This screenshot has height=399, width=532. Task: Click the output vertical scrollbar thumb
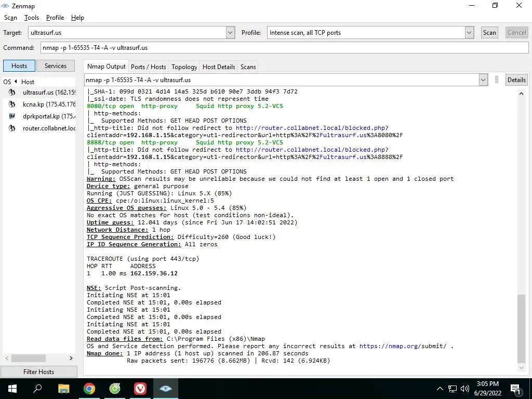pyautogui.click(x=521, y=329)
